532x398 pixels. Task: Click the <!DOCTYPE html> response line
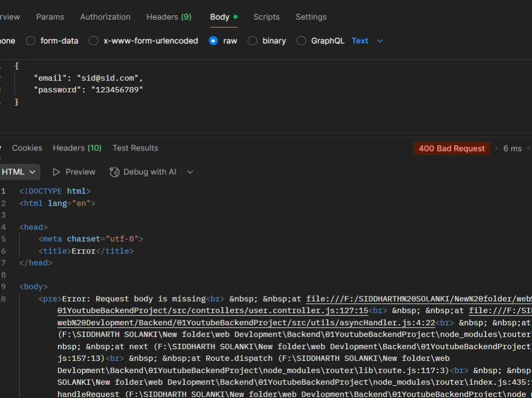tap(55, 191)
